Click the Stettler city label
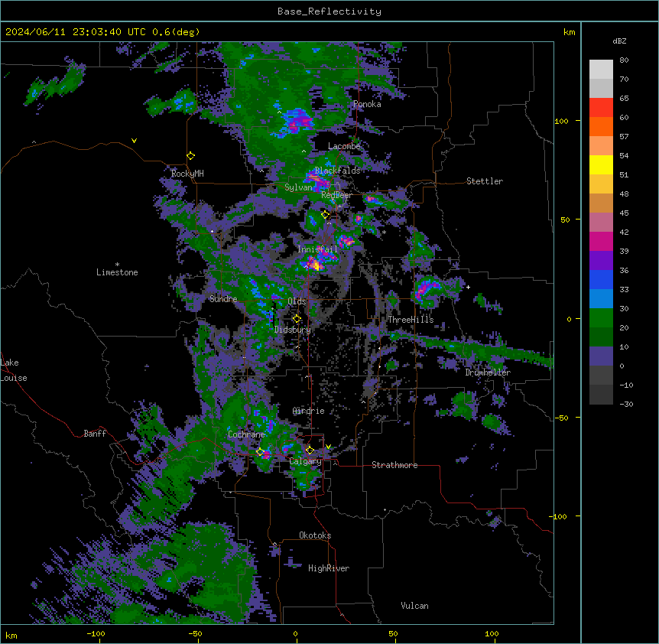Screen dimensions: 659x644 pyautogui.click(x=485, y=181)
